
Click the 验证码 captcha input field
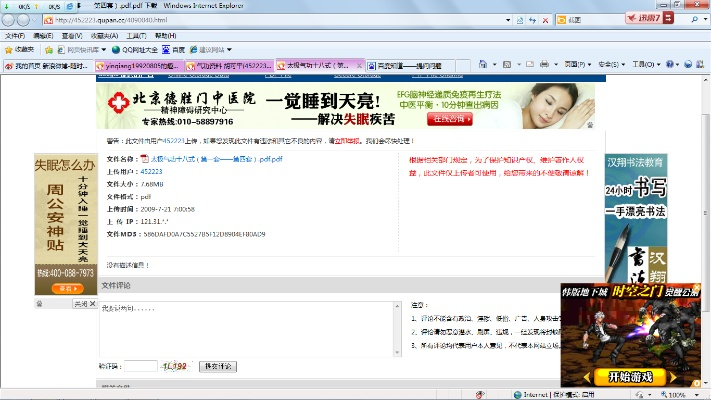[141, 367]
